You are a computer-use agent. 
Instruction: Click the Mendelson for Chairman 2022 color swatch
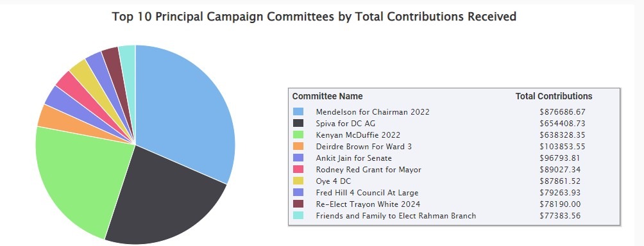click(x=298, y=111)
